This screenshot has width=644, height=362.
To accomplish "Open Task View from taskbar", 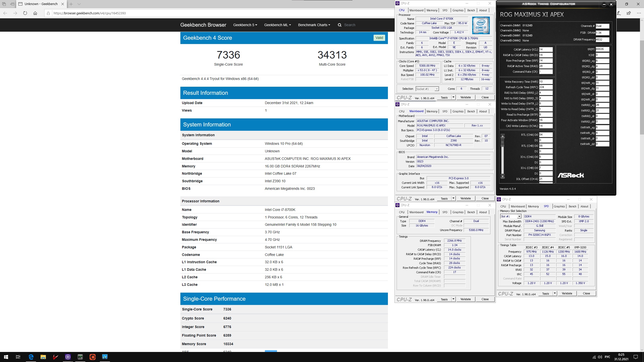I will (18, 357).
